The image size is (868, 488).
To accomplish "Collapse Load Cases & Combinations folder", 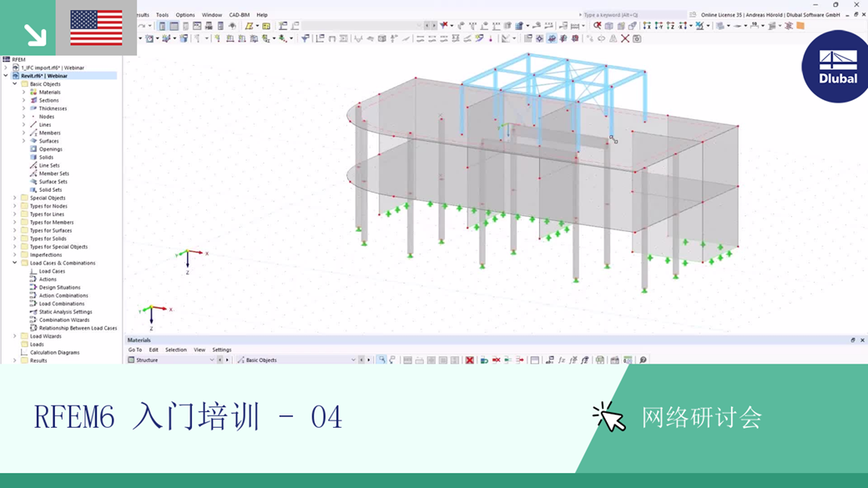I will pos(15,263).
